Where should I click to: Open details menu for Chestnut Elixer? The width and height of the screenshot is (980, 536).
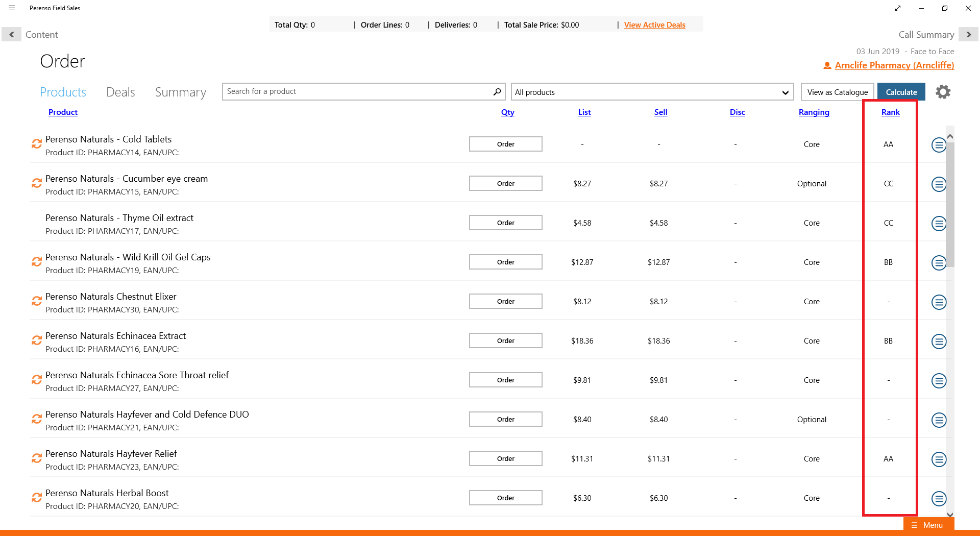tap(939, 302)
